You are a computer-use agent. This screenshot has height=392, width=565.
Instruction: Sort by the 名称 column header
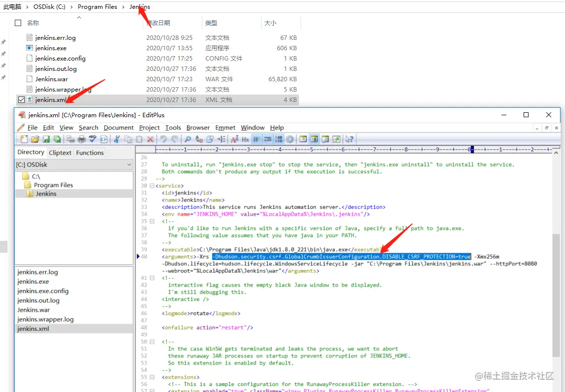(79, 23)
